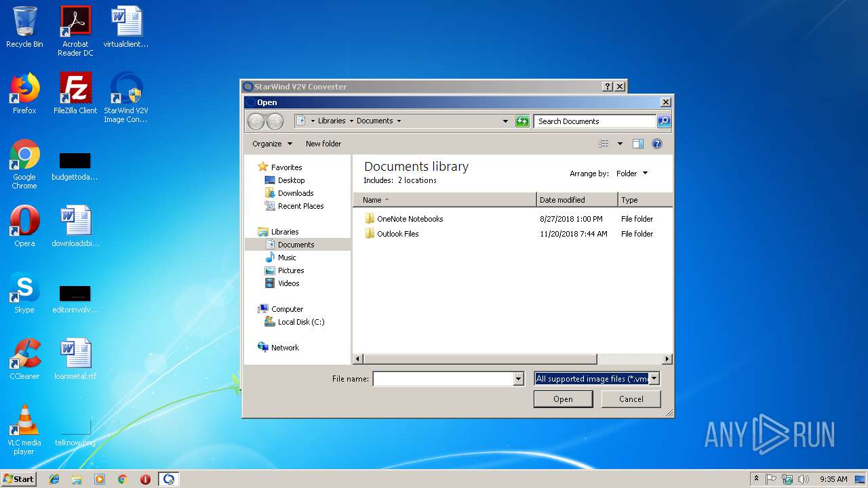Expand the address bar history dropdown
The height and width of the screenshot is (488, 868).
pos(505,121)
